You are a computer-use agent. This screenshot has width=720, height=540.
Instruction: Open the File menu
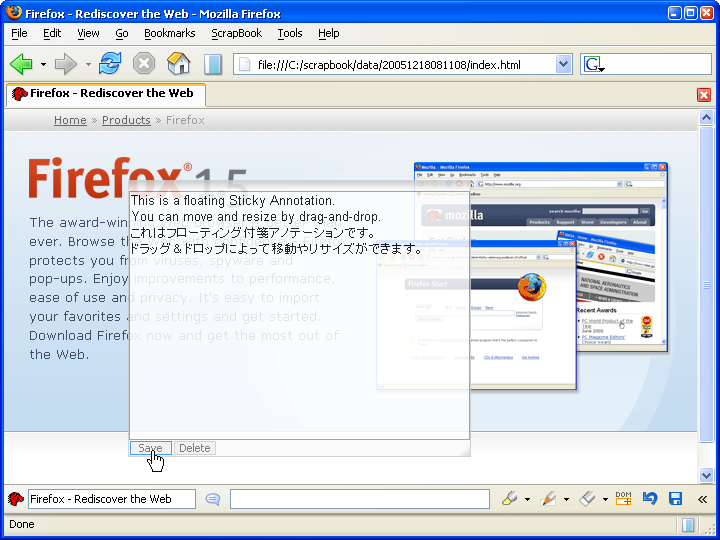coord(19,34)
